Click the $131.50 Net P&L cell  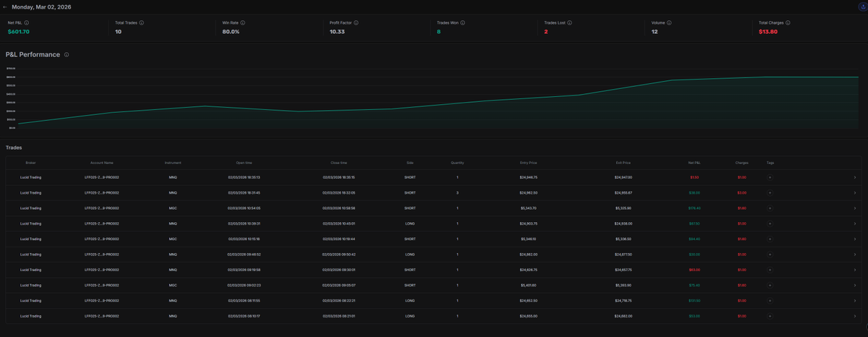pos(694,301)
